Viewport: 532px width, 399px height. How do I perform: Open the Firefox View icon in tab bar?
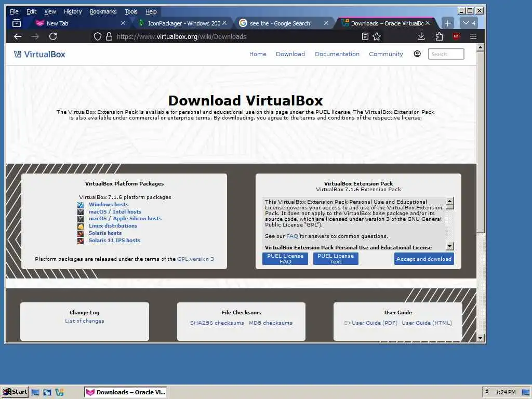(x=16, y=23)
